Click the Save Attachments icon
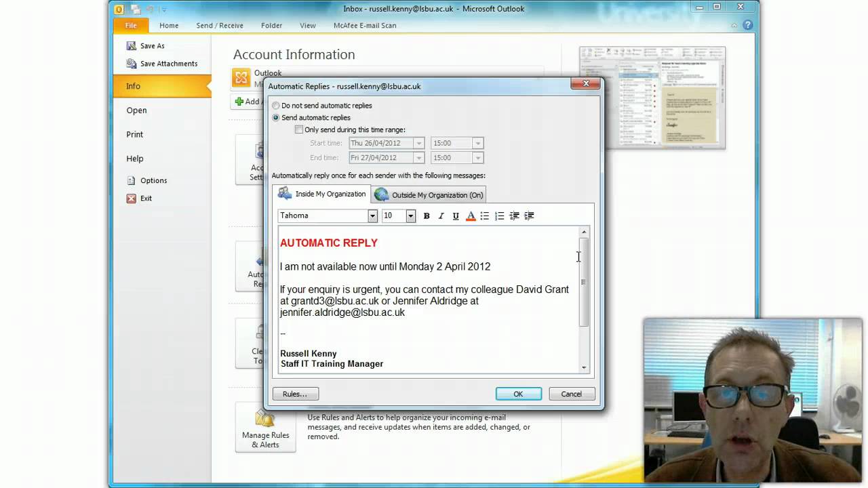This screenshot has width=868, height=488. pos(131,63)
